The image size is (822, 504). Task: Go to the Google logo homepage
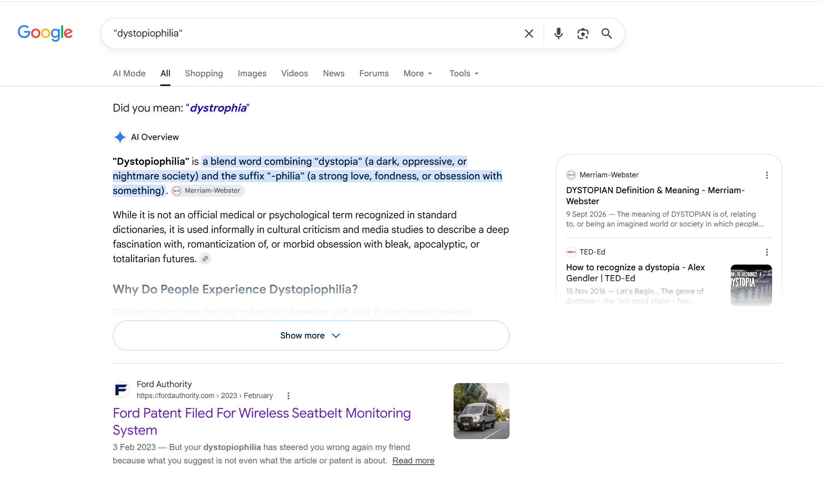(x=45, y=32)
